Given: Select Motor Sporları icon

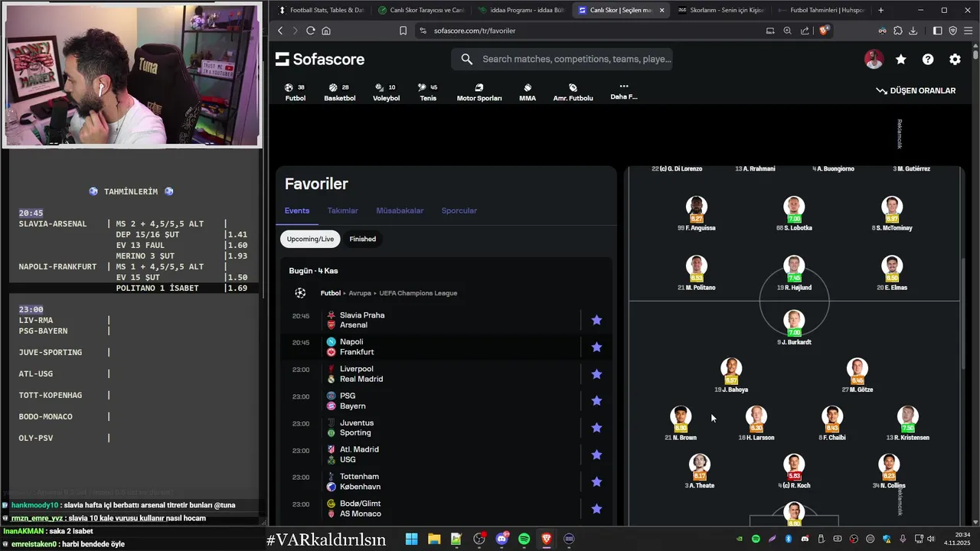Looking at the screenshot, I should 479,92.
